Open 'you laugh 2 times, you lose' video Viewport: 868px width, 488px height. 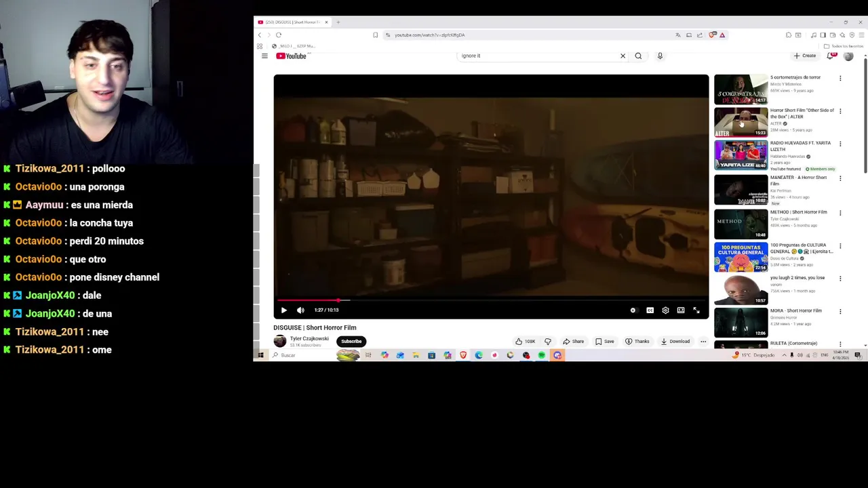741,290
